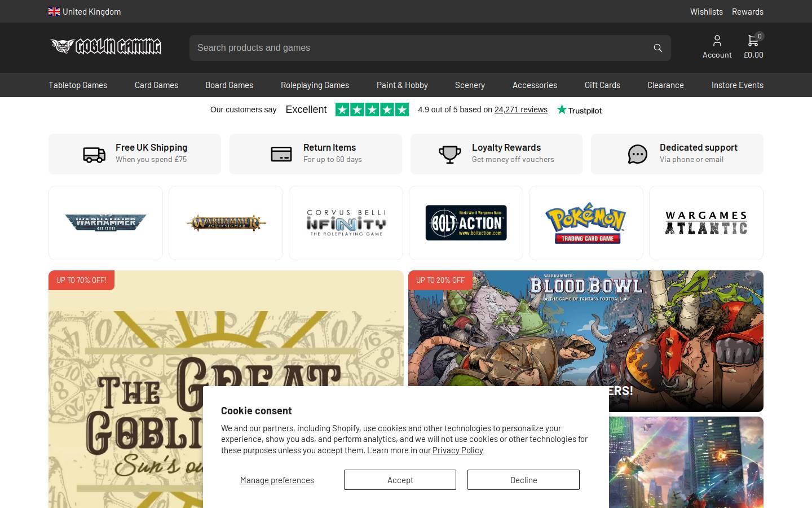Select the United Kingdom region selector
The width and height of the screenshot is (812, 508).
[85, 11]
